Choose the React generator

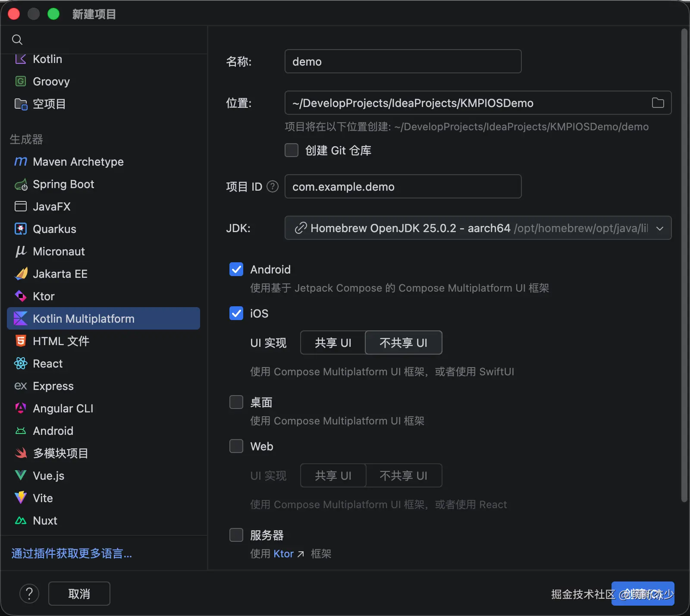tap(103, 364)
